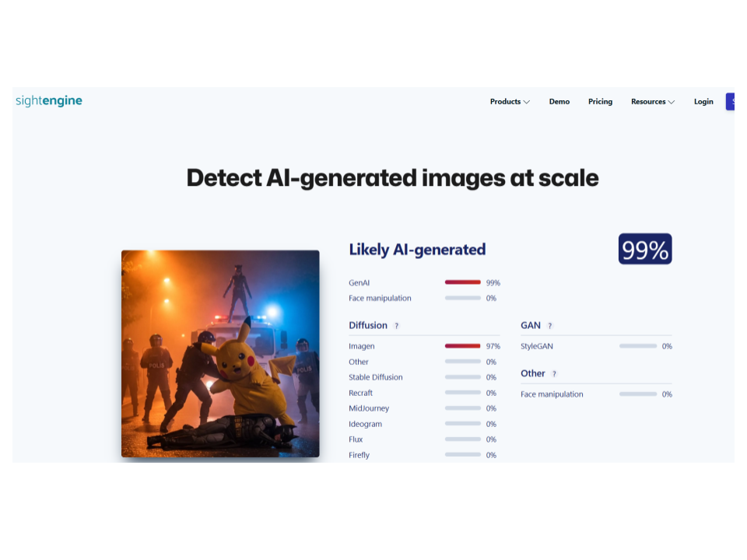This screenshot has height=560, width=747.
Task: Expand the Resources dropdown menu
Action: click(x=652, y=102)
